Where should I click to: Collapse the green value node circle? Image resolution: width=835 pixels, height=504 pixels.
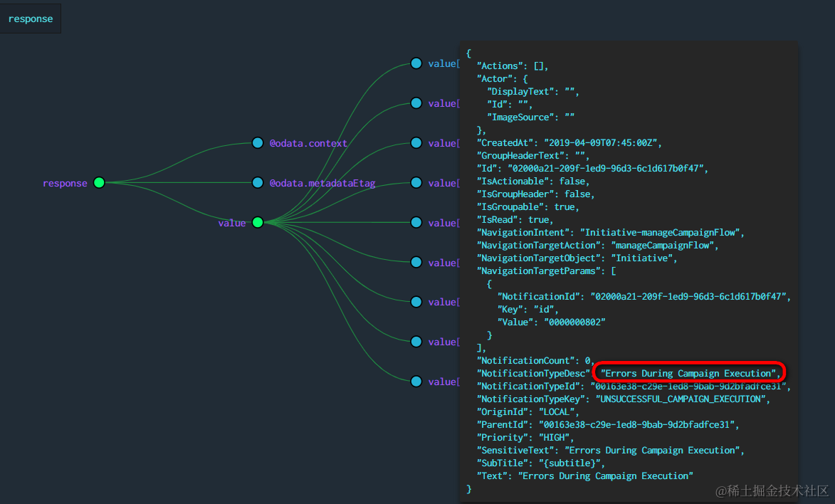pyautogui.click(x=258, y=222)
